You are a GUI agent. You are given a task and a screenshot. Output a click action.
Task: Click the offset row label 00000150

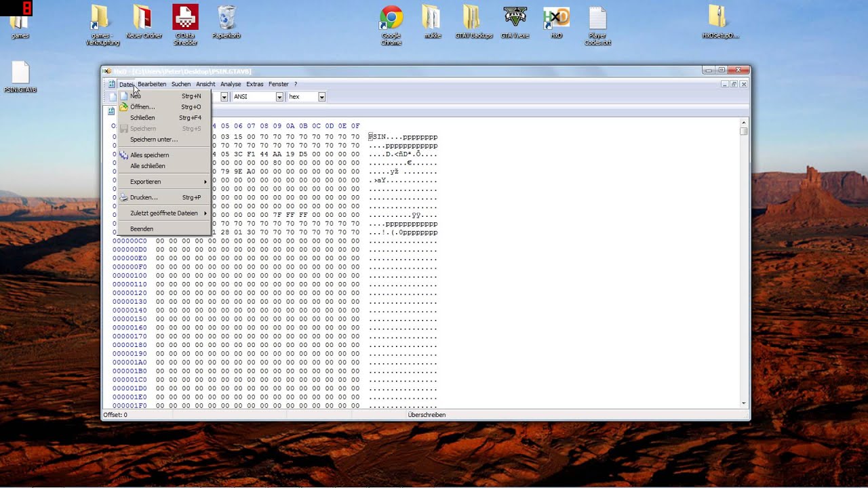[130, 319]
